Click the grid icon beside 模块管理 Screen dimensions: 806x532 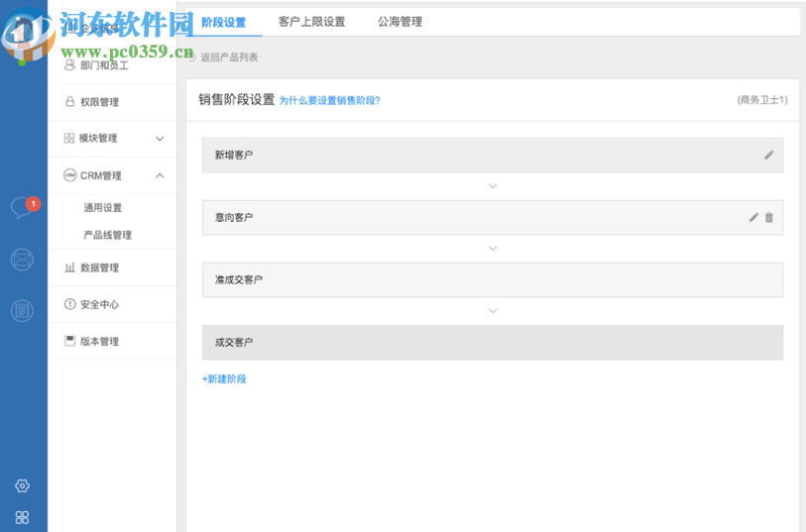tap(68, 138)
